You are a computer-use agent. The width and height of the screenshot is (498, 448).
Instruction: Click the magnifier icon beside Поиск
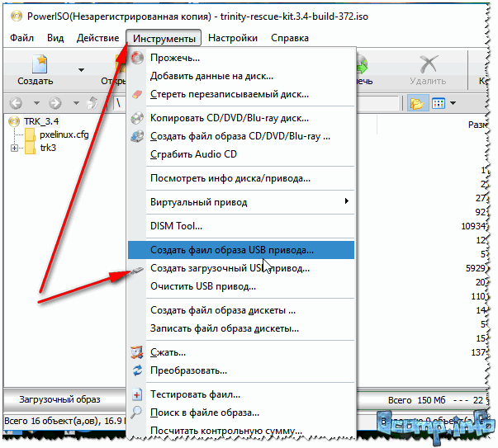(x=136, y=413)
